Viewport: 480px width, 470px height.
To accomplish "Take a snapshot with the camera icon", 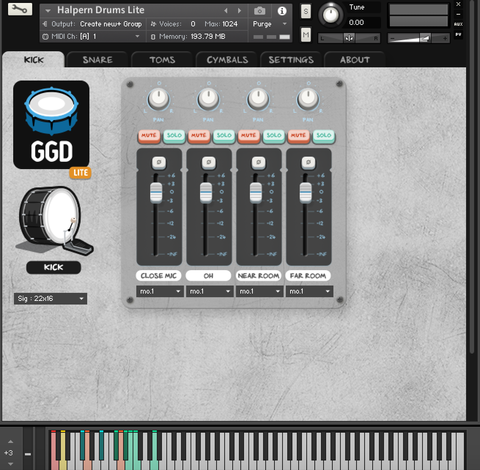I will [260, 11].
